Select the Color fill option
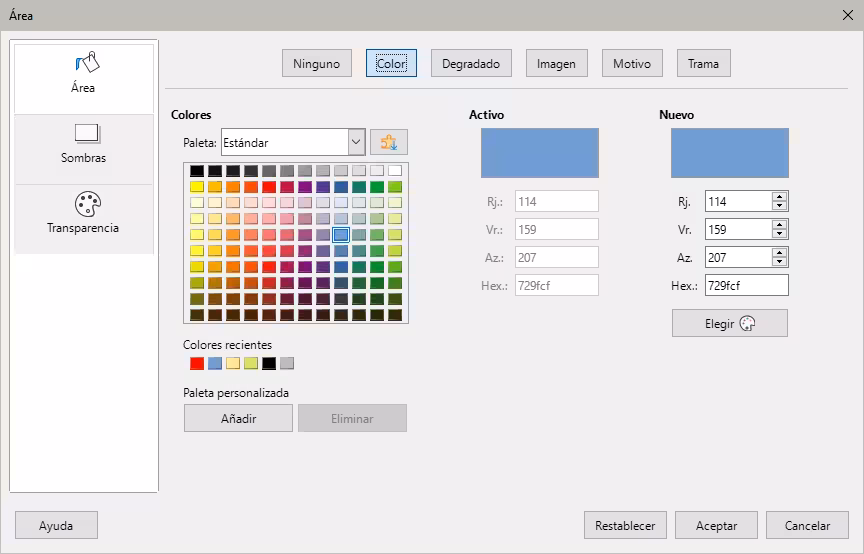This screenshot has height=554, width=864. click(x=391, y=63)
